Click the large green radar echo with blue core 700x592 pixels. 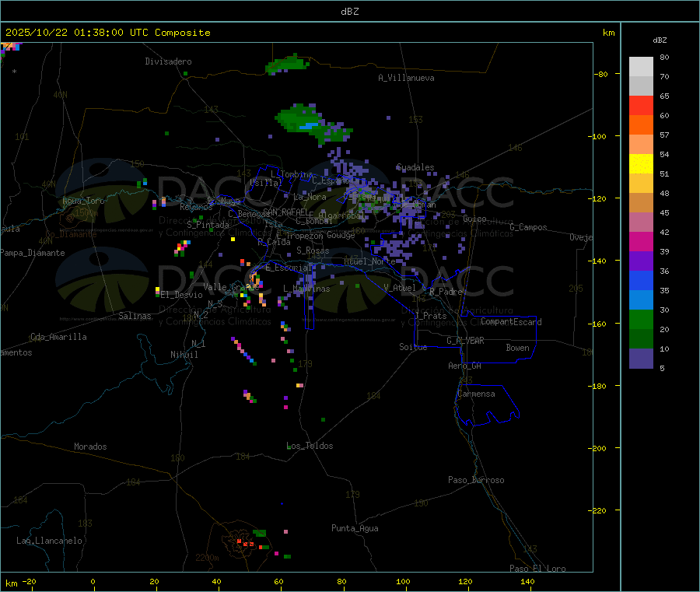[313, 123]
